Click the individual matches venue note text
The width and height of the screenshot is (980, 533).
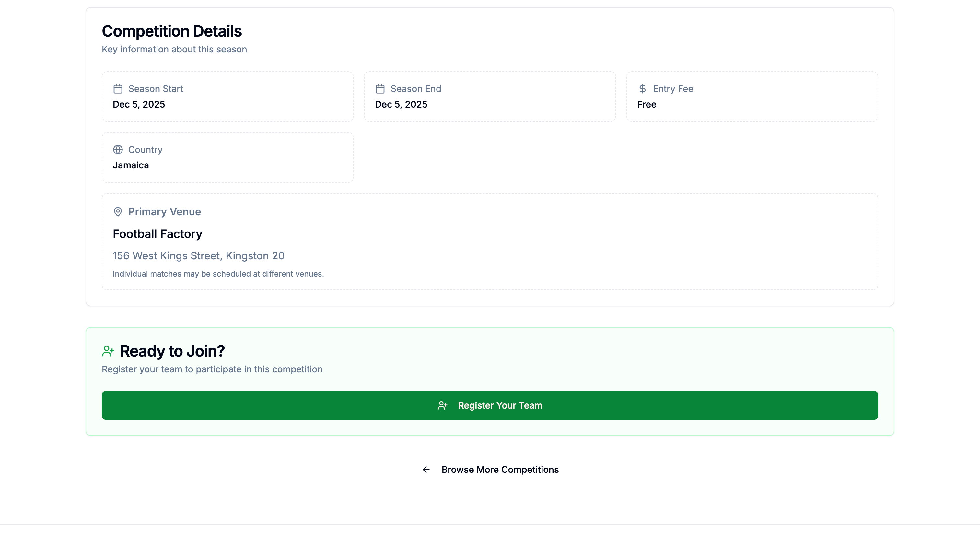218,274
